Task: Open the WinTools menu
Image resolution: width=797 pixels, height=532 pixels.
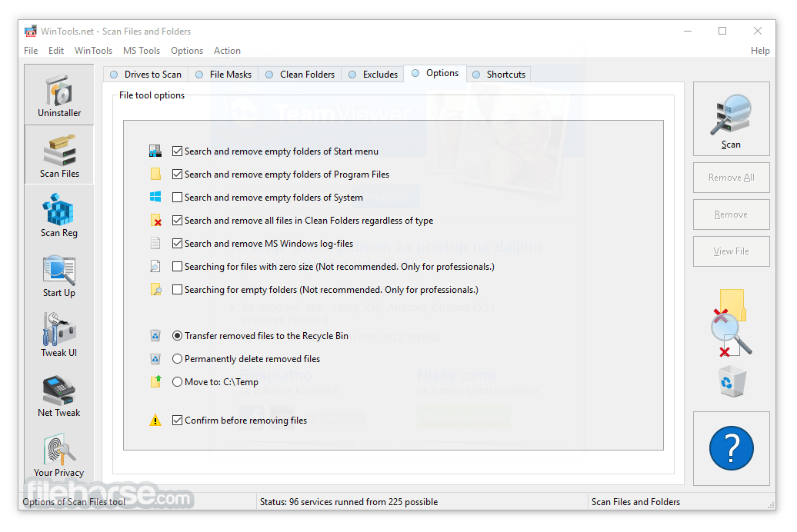Action: (94, 51)
